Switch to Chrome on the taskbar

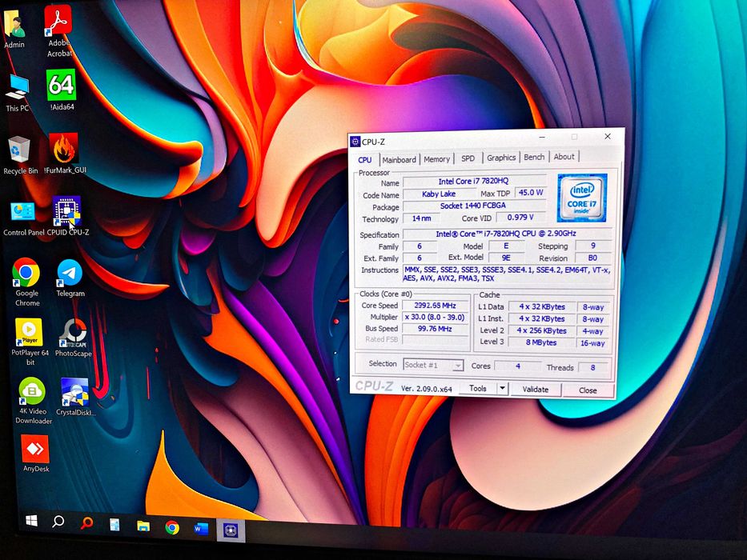coord(172,527)
